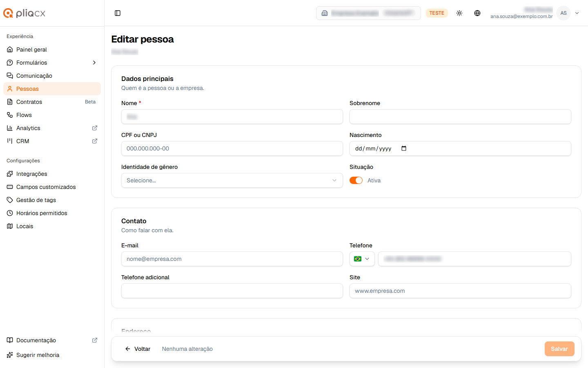Open Integrações settings
Image resolution: width=588 pixels, height=368 pixels.
coord(52,174)
